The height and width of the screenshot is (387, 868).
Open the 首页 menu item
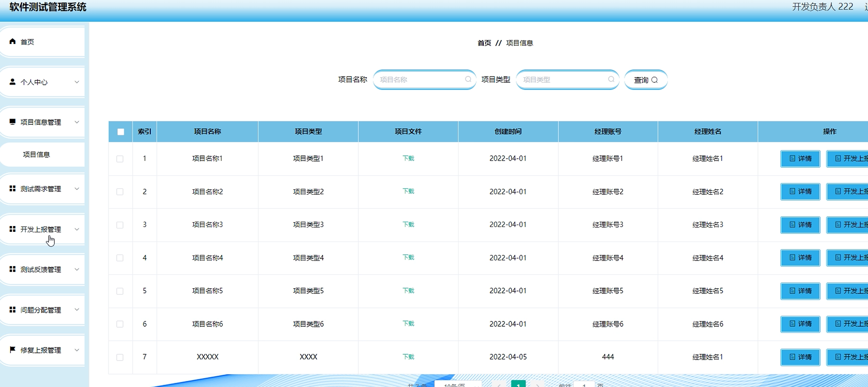(x=42, y=42)
